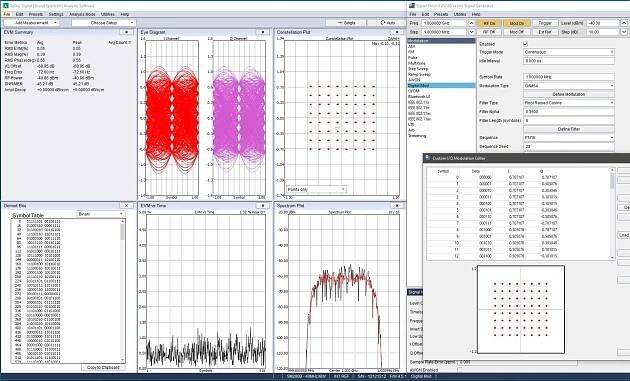Click the Freq input field

click(444, 23)
